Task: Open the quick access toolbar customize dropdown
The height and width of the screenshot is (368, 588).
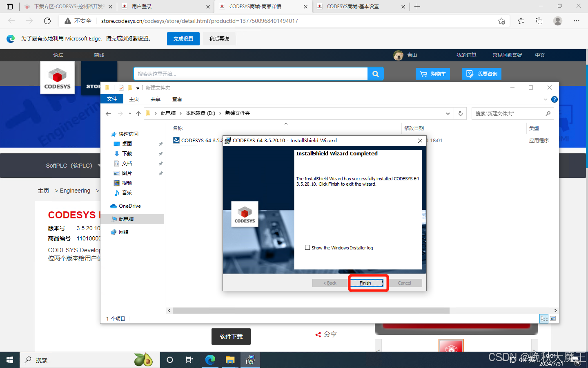Action: coord(138,88)
